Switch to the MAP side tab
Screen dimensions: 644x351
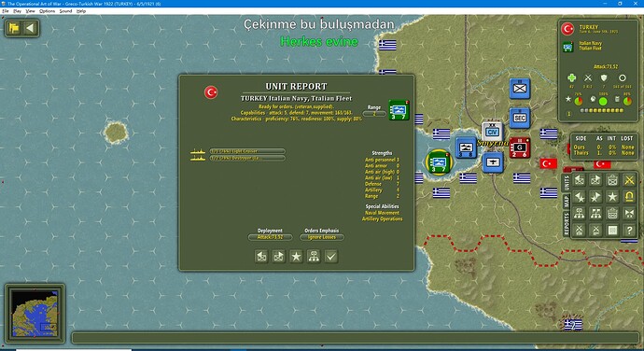tap(566, 201)
